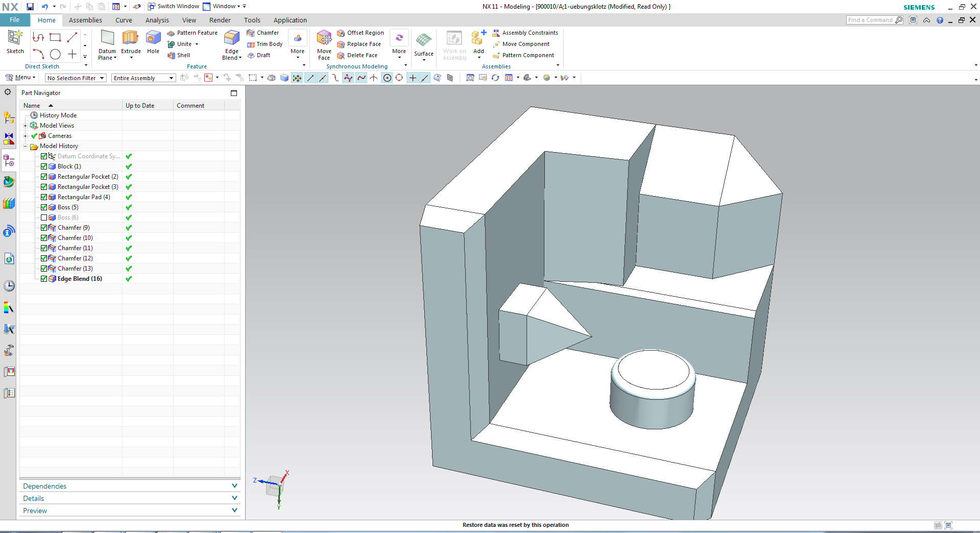The height and width of the screenshot is (533, 980).
Task: Click the Shell feature command
Action: tap(179, 55)
